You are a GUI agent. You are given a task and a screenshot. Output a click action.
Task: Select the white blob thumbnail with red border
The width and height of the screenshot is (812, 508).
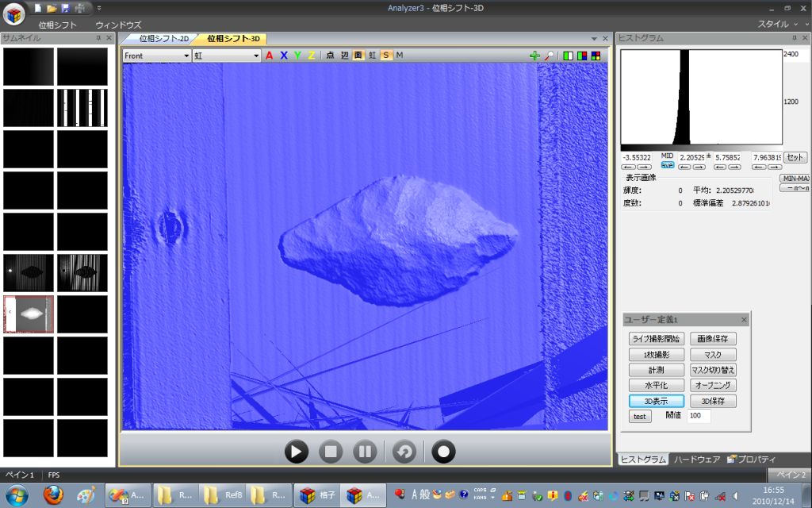29,314
